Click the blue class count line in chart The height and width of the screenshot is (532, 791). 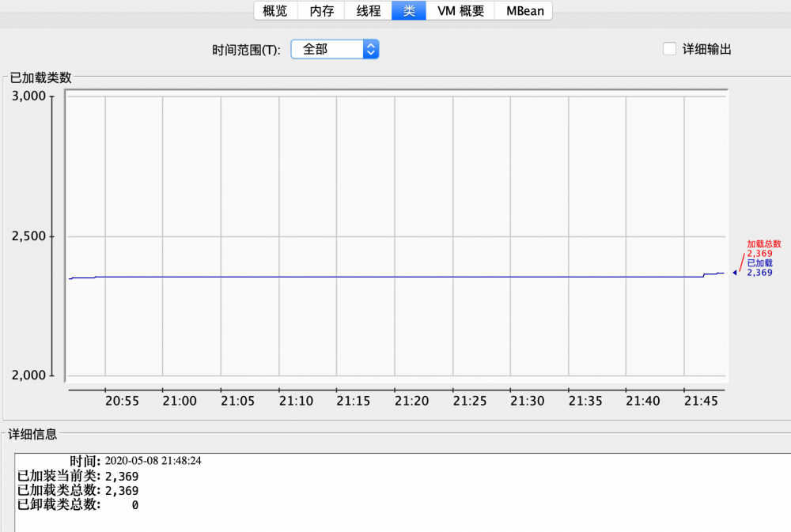[395, 276]
